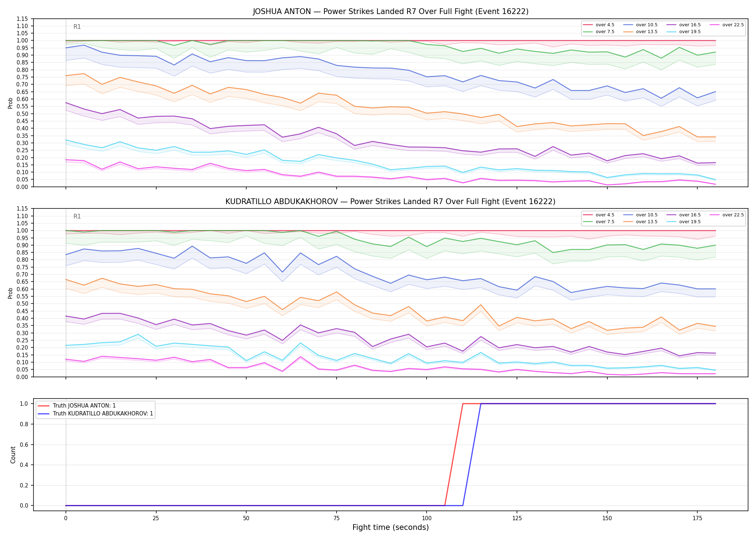Screen dimensions: 756x540
Task: Select 'over 10.5' in Joshua Anton chart legend
Action: [x=640, y=25]
